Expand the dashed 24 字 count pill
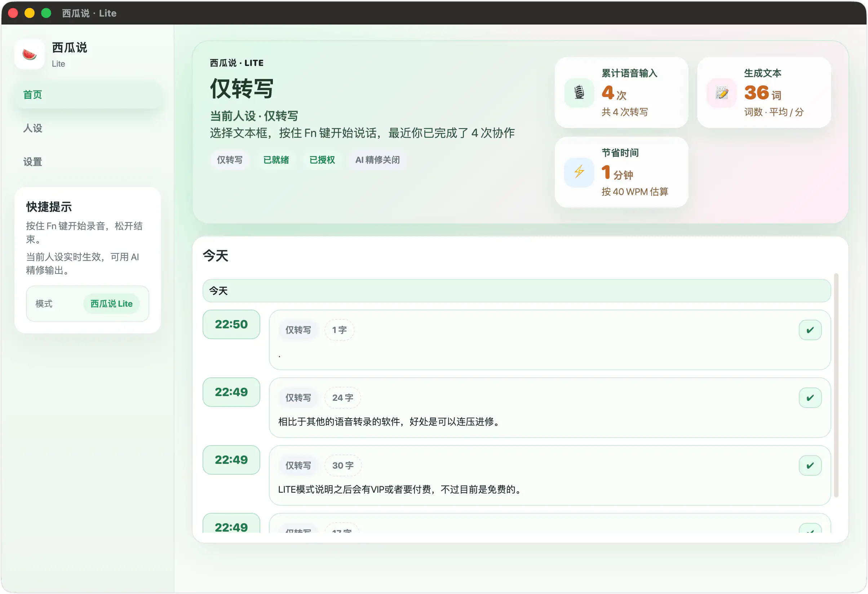Viewport: 868px width, 594px height. point(342,397)
